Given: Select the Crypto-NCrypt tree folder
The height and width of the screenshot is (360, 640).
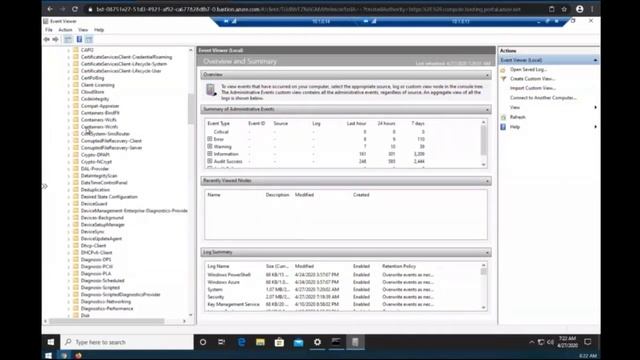Looking at the screenshot, I should [96, 162].
